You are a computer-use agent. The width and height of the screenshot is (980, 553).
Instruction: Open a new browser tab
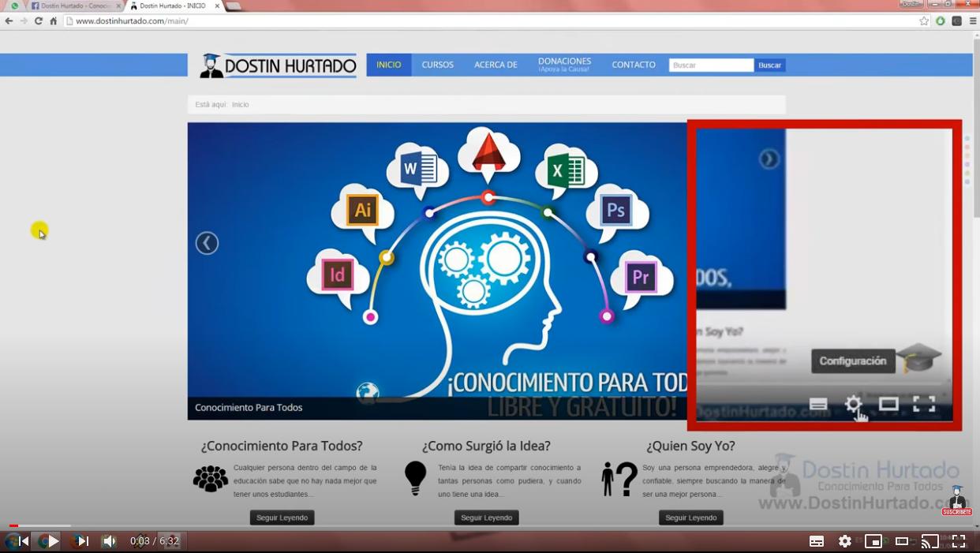[234, 6]
